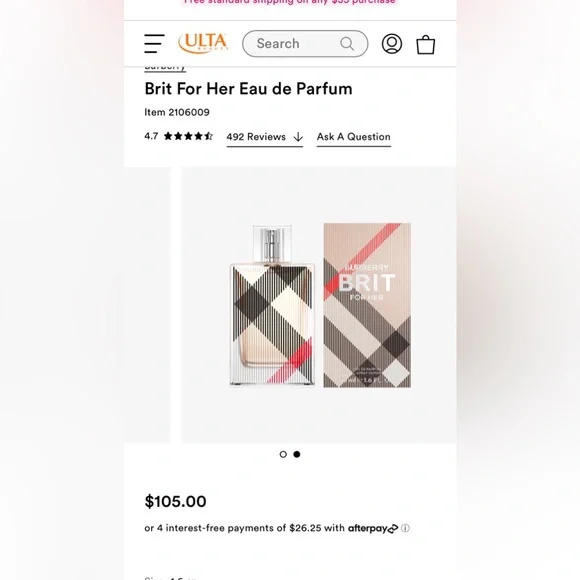The image size is (580, 580).
Task: Click the down arrow beside Reviews
Action: coord(298,137)
